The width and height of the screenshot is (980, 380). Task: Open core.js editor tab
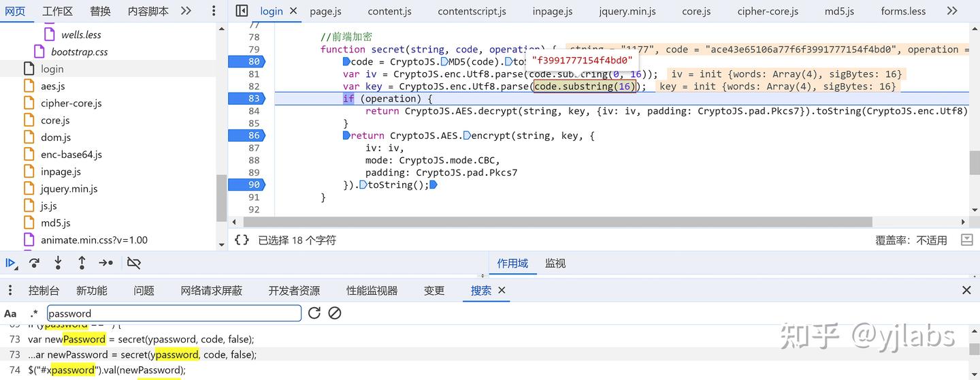(x=696, y=11)
